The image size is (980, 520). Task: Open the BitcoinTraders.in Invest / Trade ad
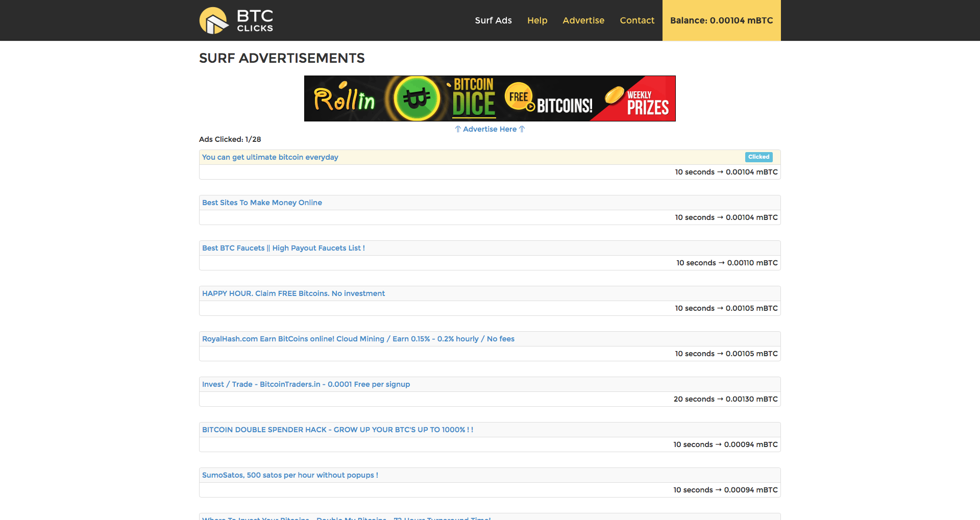pos(306,384)
